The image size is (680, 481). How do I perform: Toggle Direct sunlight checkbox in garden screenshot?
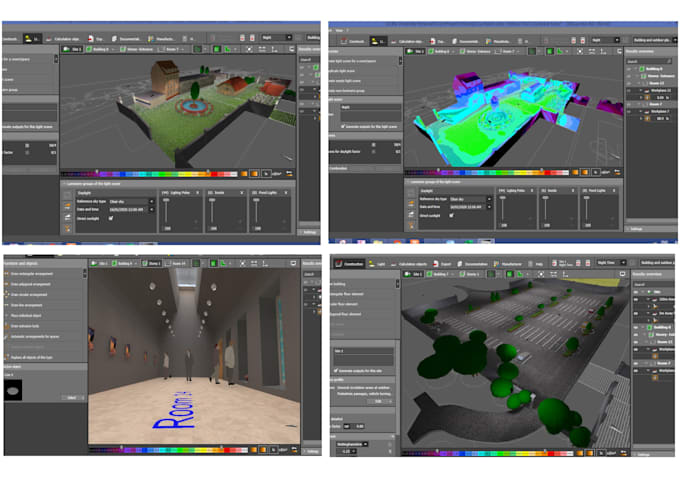click(x=111, y=219)
